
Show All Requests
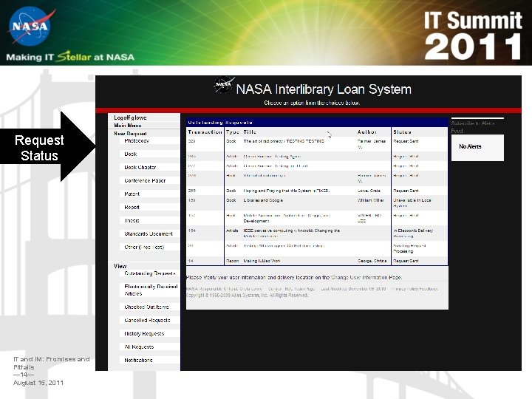[x=139, y=347]
